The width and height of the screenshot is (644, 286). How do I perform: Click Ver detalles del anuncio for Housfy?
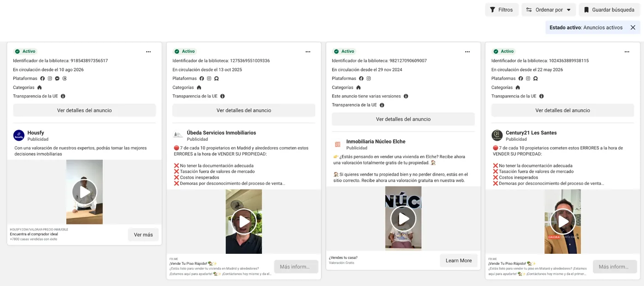pyautogui.click(x=84, y=110)
